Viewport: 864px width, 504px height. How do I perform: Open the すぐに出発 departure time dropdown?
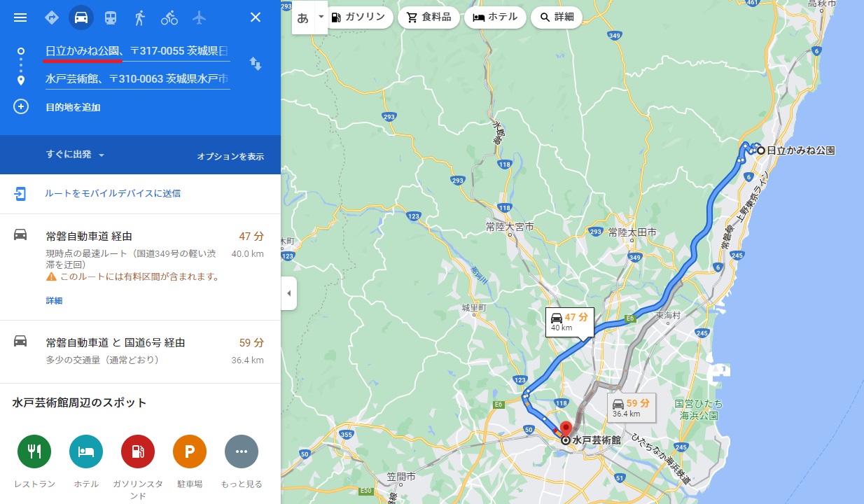pos(75,155)
